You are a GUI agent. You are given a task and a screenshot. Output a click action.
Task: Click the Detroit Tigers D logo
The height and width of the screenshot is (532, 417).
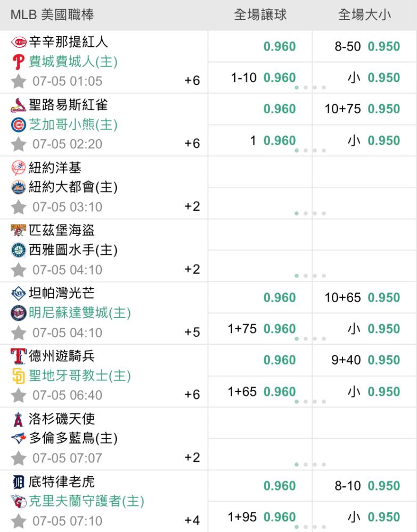click(x=18, y=482)
